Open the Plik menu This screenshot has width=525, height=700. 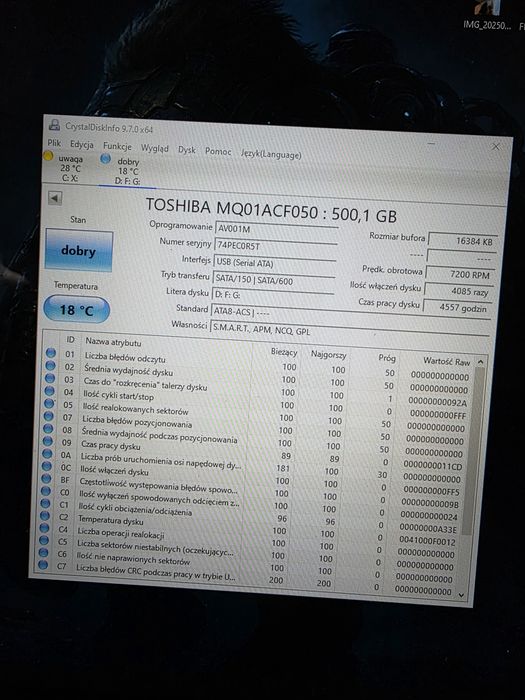54,143
